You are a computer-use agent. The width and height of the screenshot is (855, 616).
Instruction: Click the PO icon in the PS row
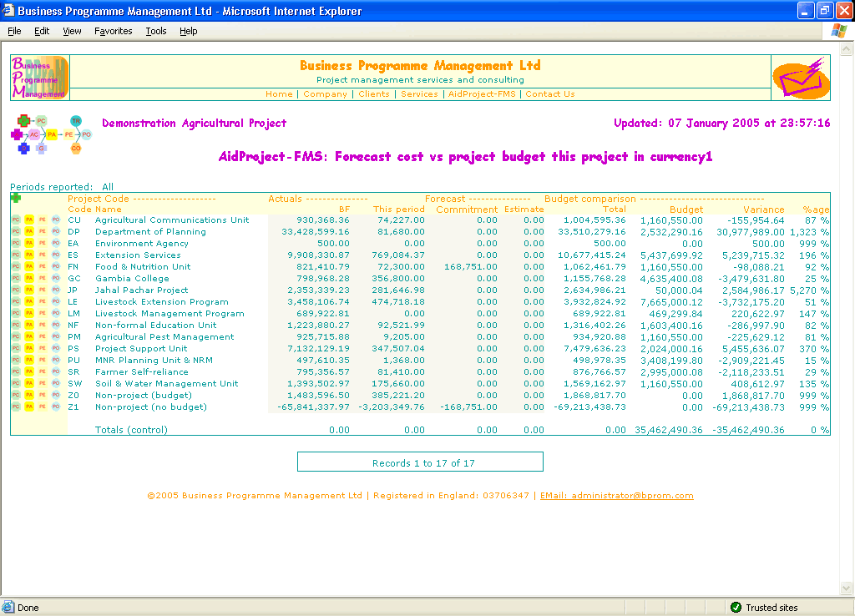click(56, 348)
